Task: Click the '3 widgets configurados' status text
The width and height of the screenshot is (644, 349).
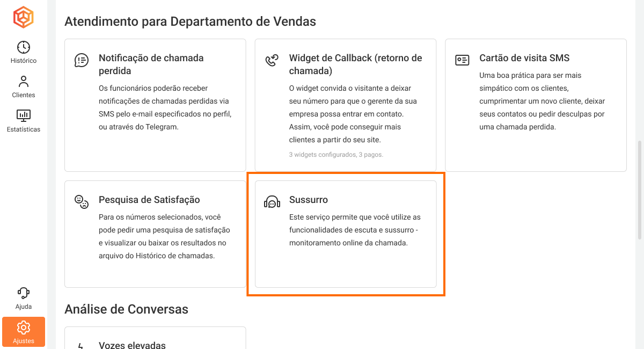Action: tap(336, 155)
